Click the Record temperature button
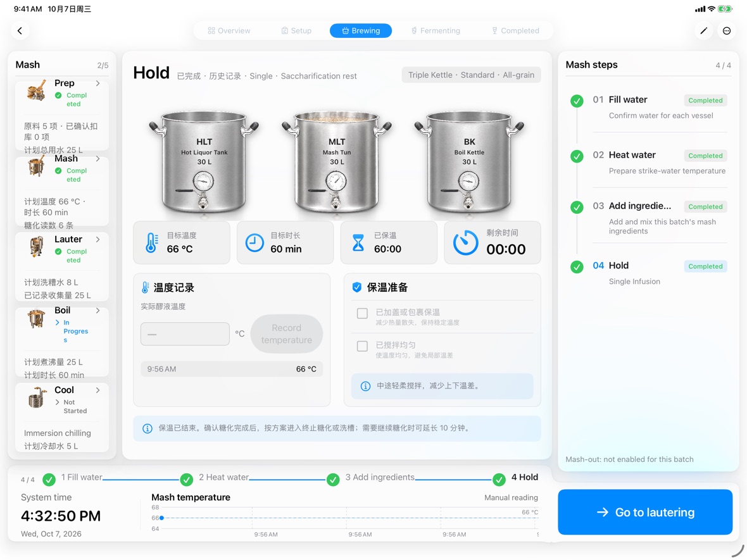Viewport: 747px width, 560px height. (286, 334)
